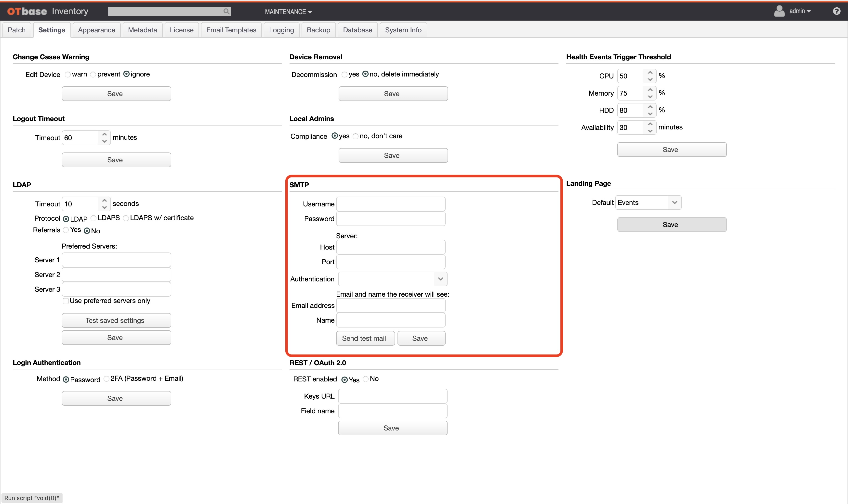Decrease Logout Timeout with down arrow

pyautogui.click(x=104, y=141)
